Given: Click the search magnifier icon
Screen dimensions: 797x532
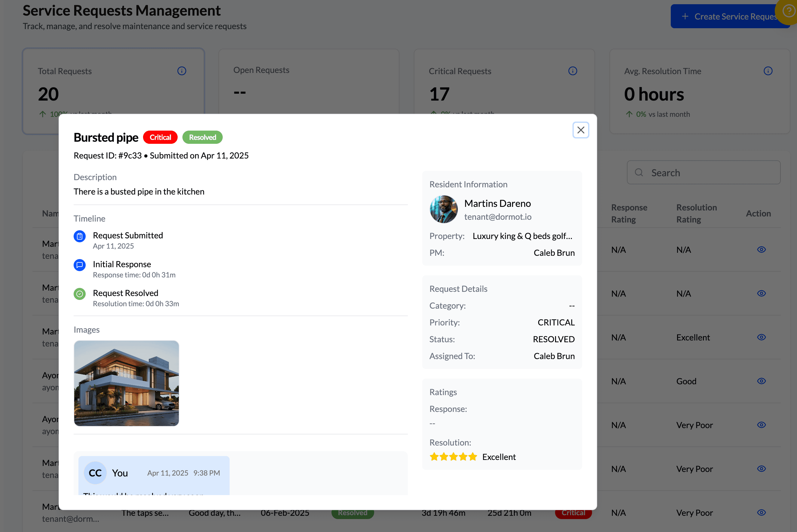Looking at the screenshot, I should coord(639,172).
